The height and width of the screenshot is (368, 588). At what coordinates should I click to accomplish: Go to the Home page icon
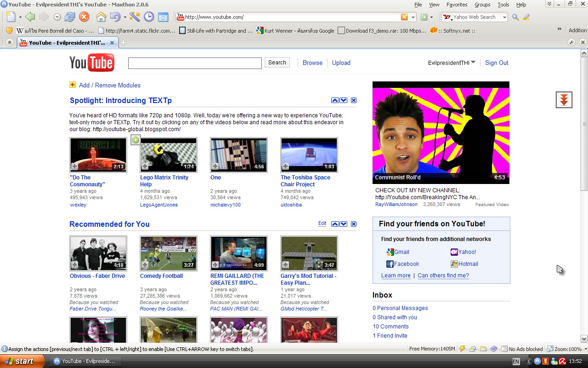pyautogui.click(x=101, y=17)
